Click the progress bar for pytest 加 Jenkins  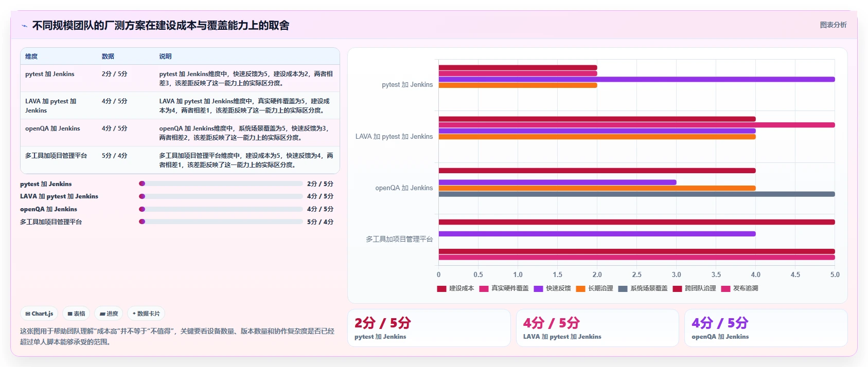(221, 183)
